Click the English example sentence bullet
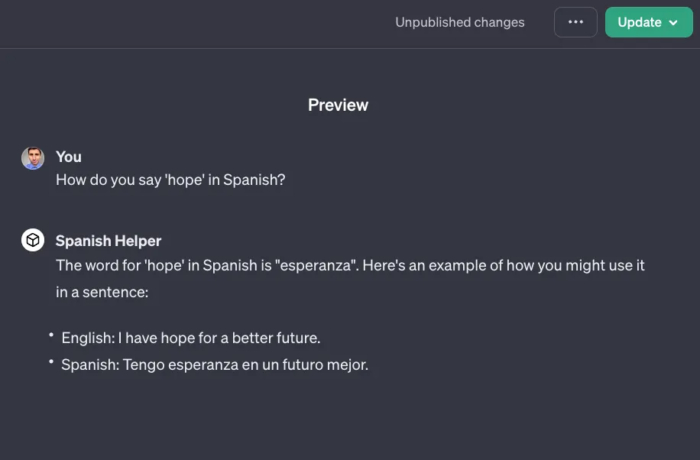 tap(190, 338)
